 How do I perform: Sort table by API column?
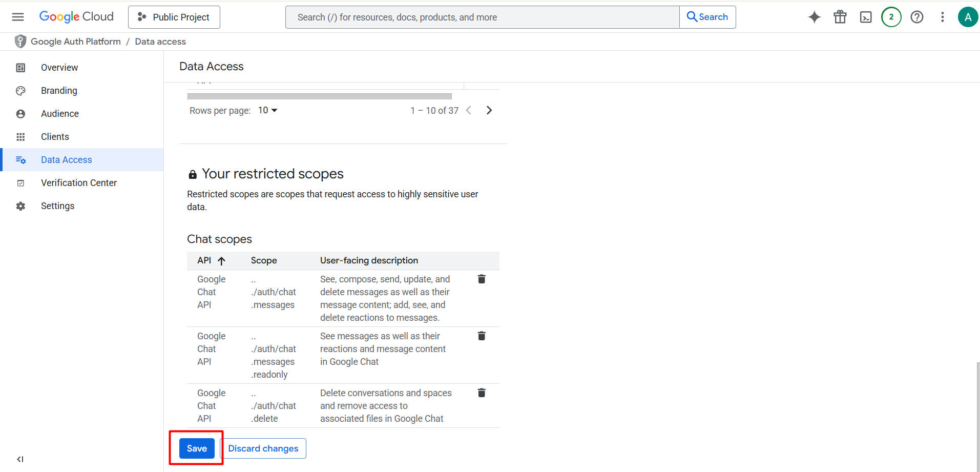click(211, 260)
